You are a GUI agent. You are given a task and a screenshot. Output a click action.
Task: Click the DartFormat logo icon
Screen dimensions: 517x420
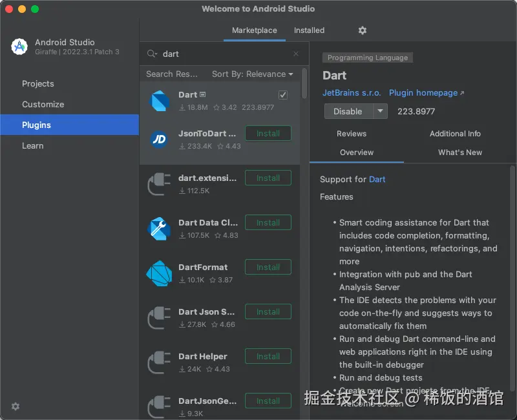(159, 273)
